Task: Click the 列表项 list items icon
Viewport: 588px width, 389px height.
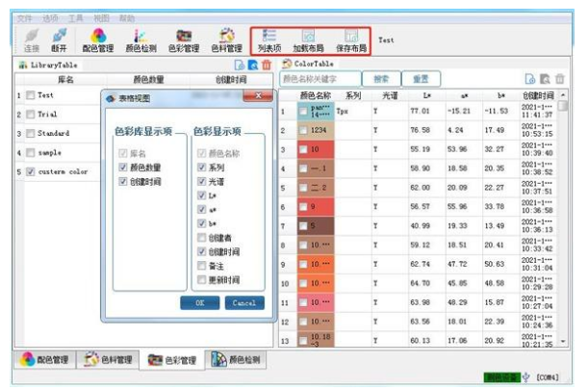Action: (x=269, y=40)
